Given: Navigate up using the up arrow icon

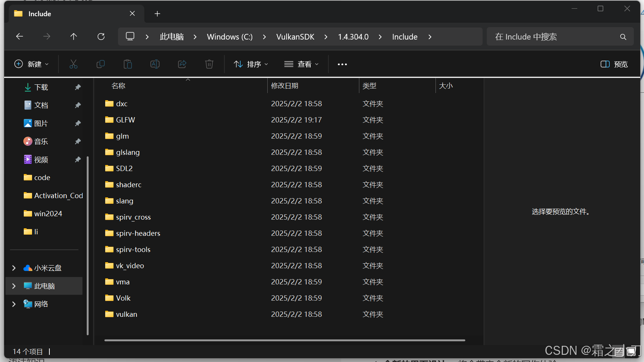Looking at the screenshot, I should 74,37.
